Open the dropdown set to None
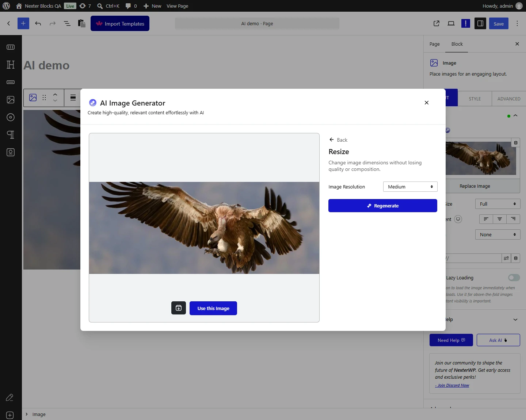This screenshot has width=526, height=420. 498,234
